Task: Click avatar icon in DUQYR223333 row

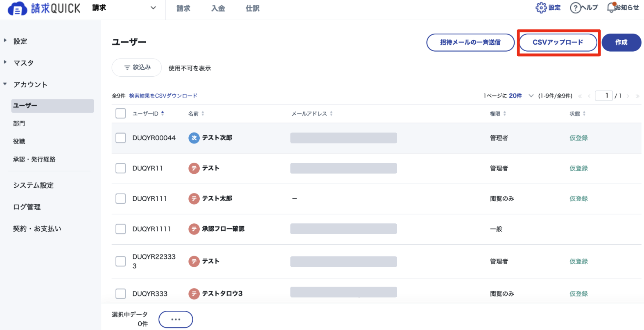Action: (x=194, y=262)
